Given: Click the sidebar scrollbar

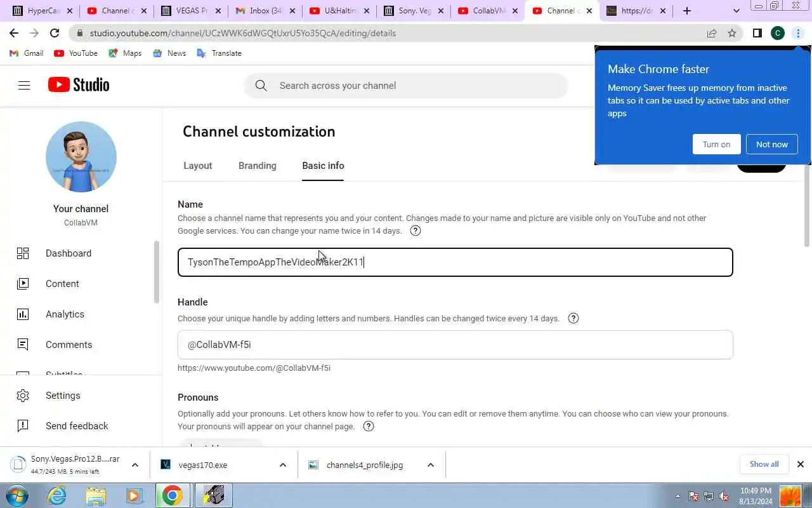Looking at the screenshot, I should coord(157,273).
